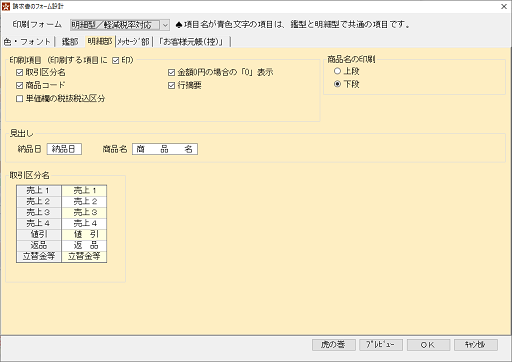Screen dimensions: 512x362
Task: Edit the 売上３ name cell
Action: pos(84,212)
